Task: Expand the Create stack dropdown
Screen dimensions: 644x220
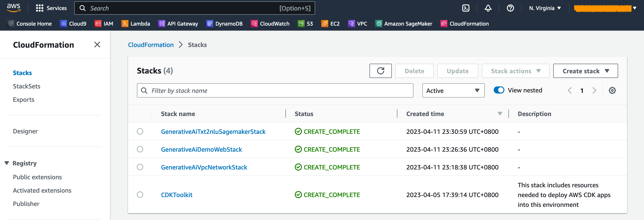Action: pos(585,71)
